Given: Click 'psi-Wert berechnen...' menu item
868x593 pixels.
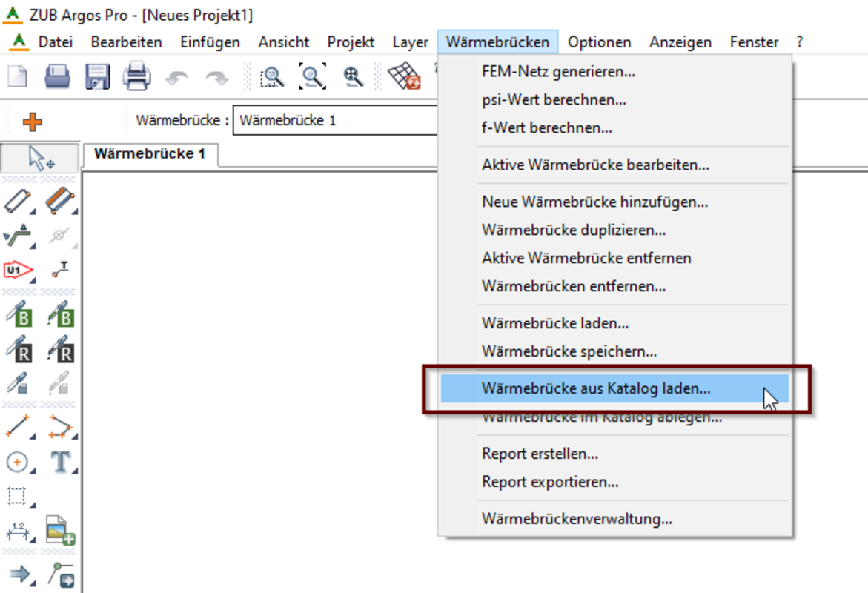Looking at the screenshot, I should coord(554,99).
